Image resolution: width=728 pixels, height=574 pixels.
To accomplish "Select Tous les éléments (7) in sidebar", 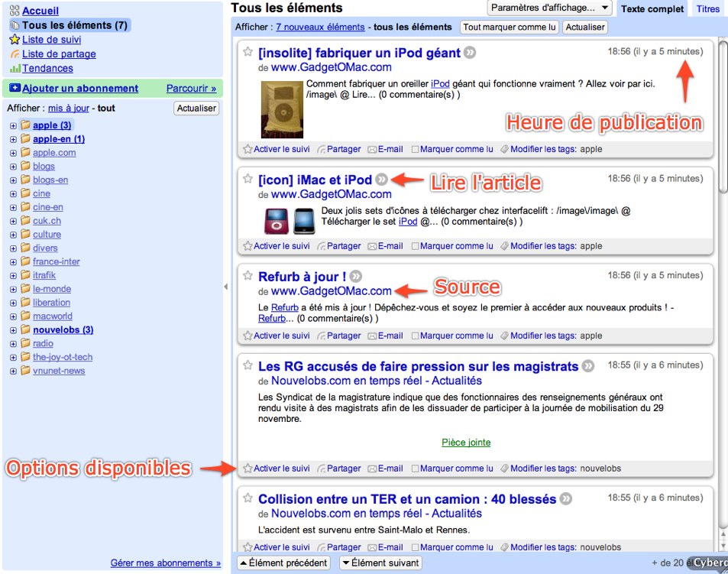I will point(70,25).
